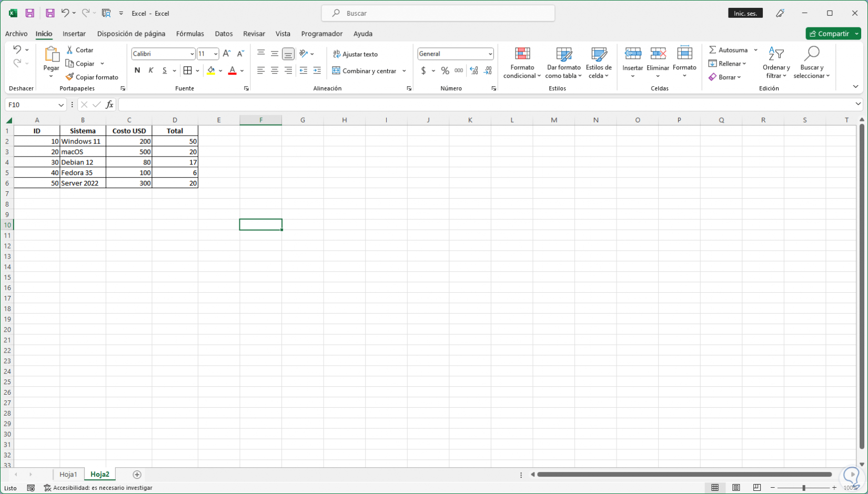Align text to the top of cell

[261, 53]
